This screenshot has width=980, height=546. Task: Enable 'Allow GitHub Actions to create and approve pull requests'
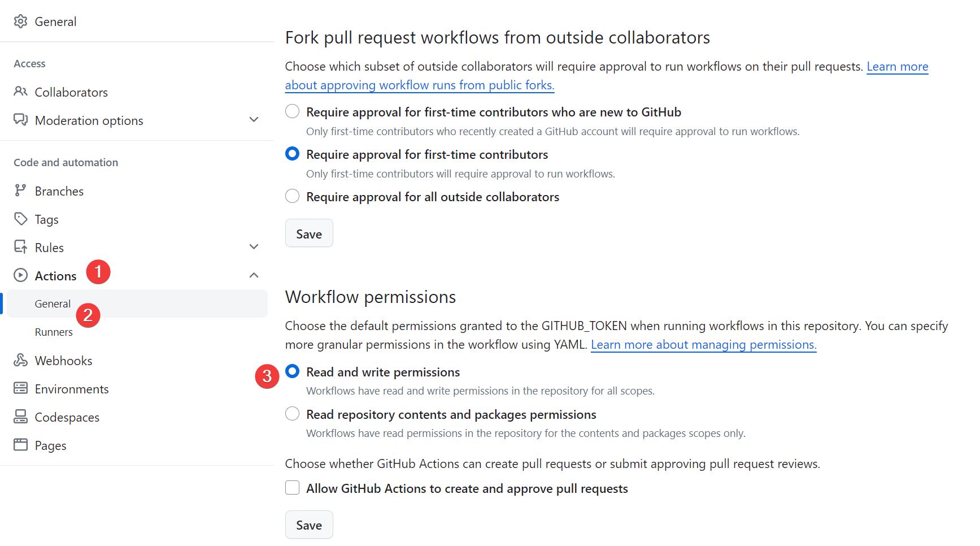pyautogui.click(x=292, y=488)
